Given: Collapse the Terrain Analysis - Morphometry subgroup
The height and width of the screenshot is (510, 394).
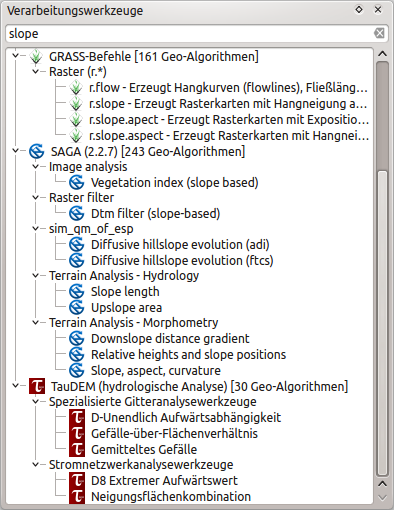Looking at the screenshot, I should 35,322.
